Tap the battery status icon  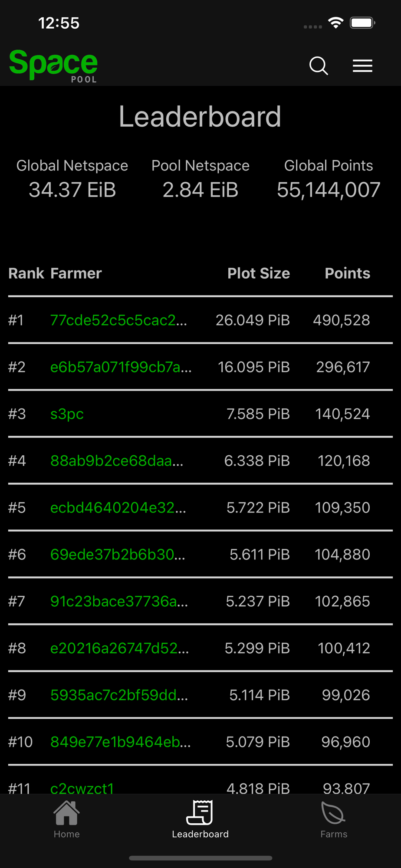(x=362, y=23)
